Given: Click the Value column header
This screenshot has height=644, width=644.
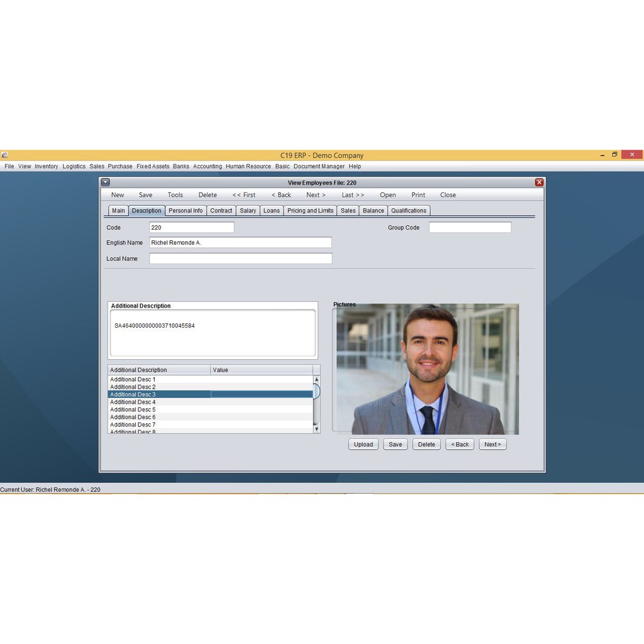Looking at the screenshot, I should 262,370.
